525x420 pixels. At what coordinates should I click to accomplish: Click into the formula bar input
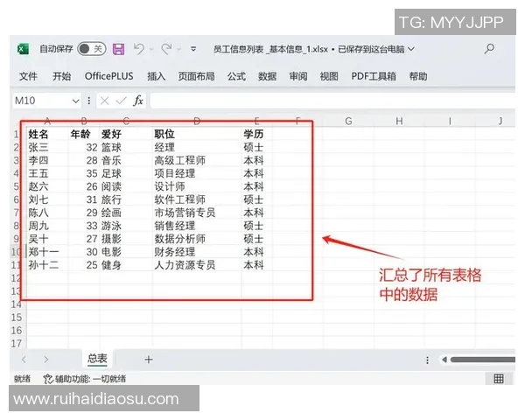click(x=332, y=101)
